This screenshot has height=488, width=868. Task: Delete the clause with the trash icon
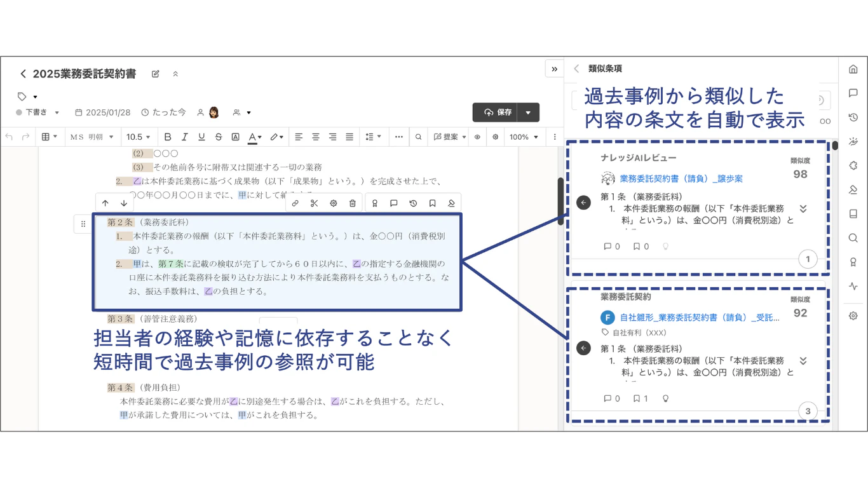coord(352,203)
